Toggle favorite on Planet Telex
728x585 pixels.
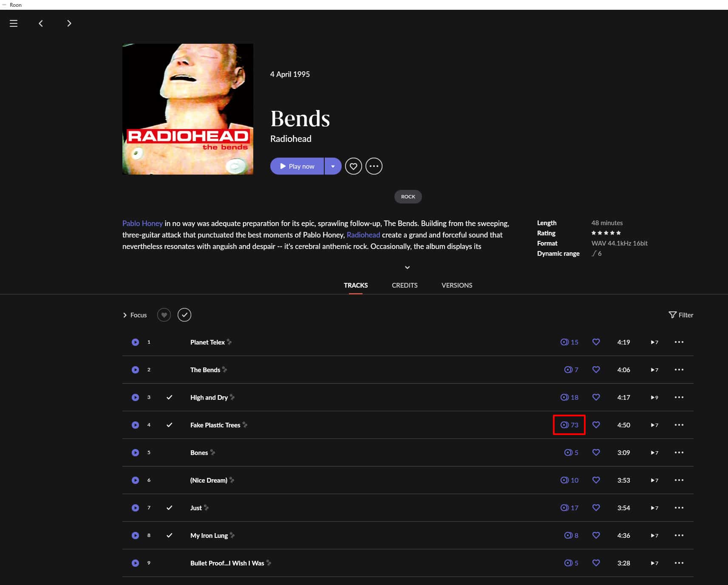tap(596, 342)
